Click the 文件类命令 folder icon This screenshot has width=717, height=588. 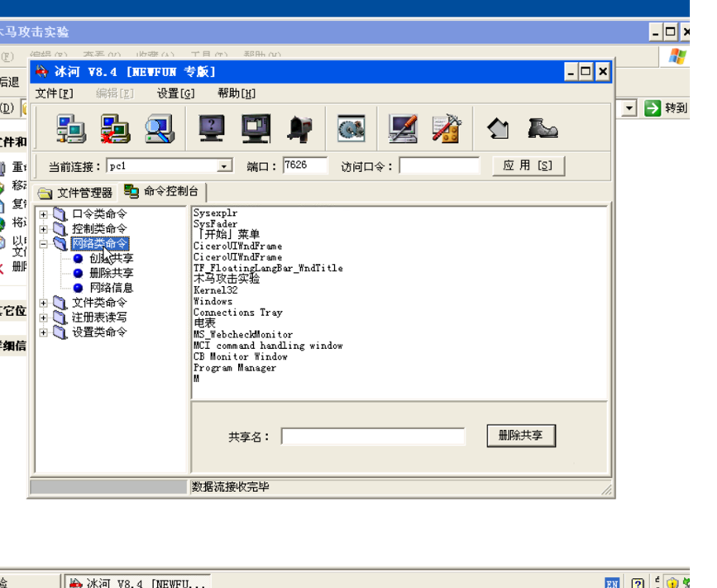click(60, 302)
